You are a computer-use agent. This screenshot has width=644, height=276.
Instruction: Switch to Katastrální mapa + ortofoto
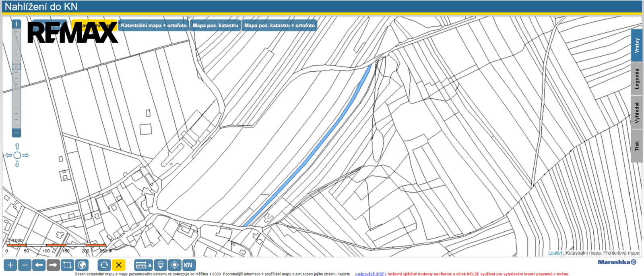pos(154,25)
